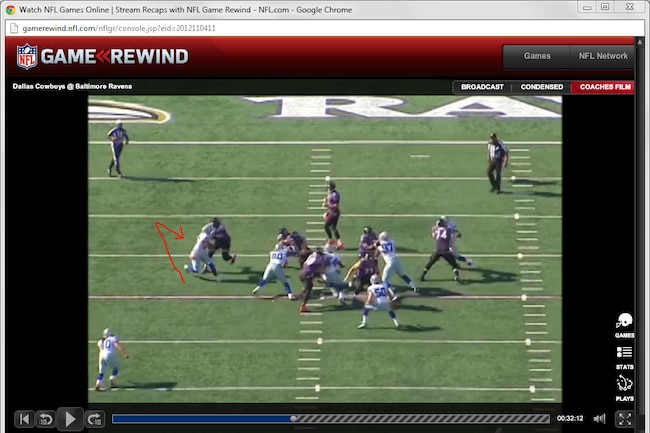650x433 pixels.
Task: Select the Coaches Film view
Action: coord(604,87)
